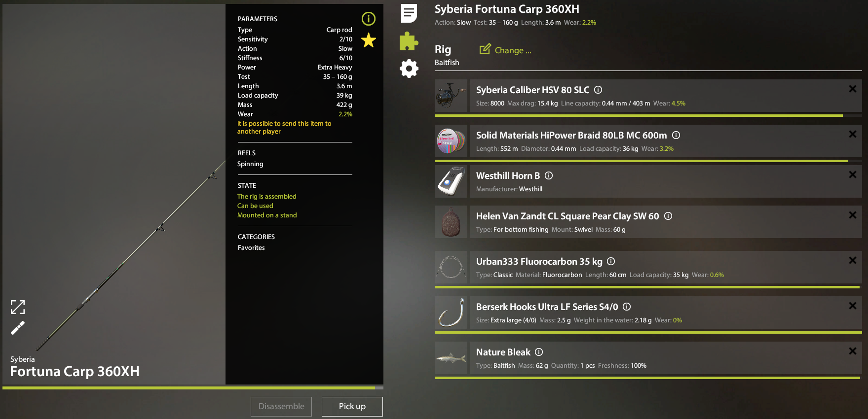Click the Pick up button
Viewport: 868px width, 419px height.
(352, 407)
